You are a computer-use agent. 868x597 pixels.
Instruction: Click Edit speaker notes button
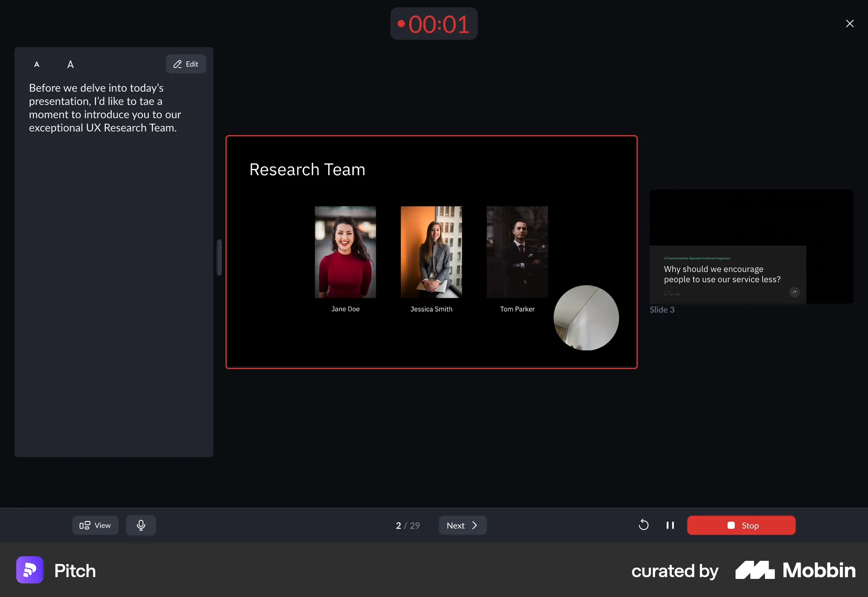tap(186, 64)
